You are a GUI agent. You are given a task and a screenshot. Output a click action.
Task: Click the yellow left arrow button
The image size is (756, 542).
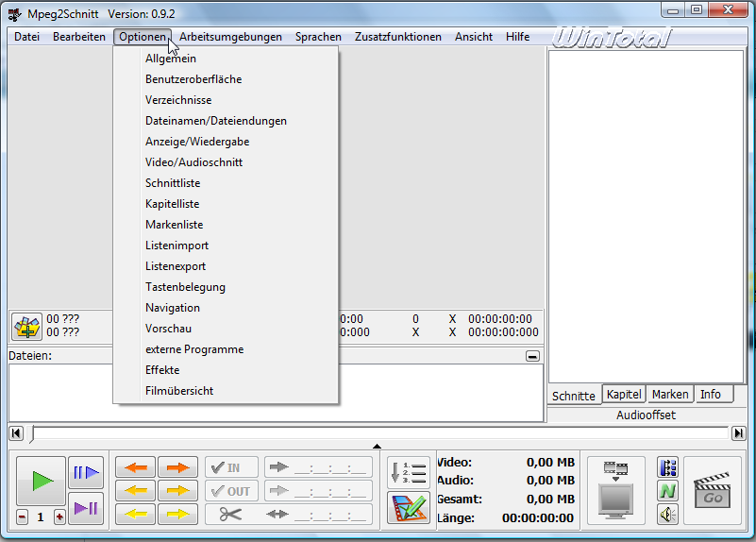click(136, 514)
